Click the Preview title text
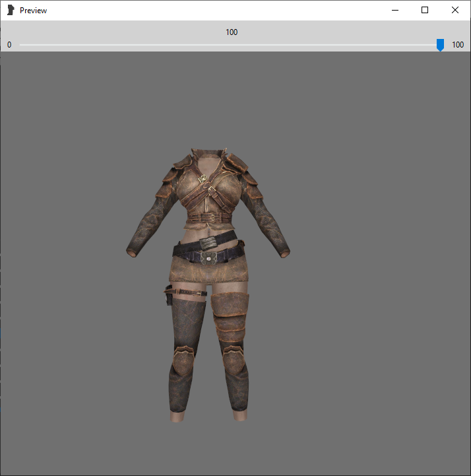Viewport: 471px width, 476px height. coord(34,11)
